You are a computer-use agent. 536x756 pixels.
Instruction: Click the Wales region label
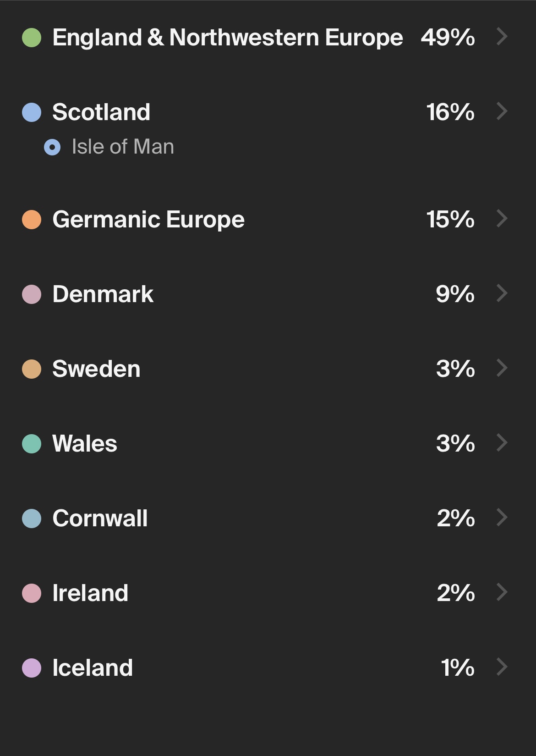(85, 444)
